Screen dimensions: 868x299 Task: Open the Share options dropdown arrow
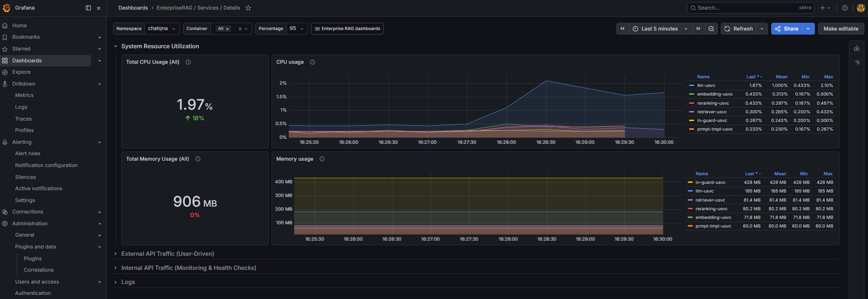[808, 29]
